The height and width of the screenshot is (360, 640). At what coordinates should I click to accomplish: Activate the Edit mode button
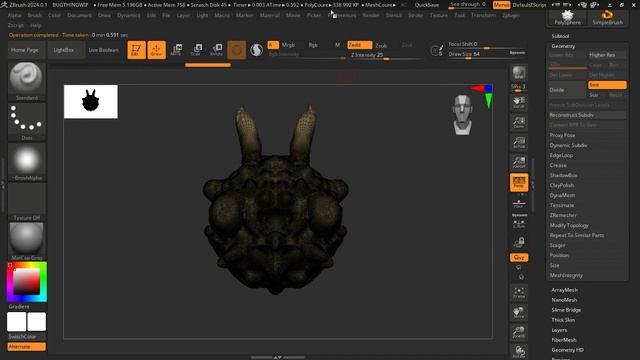pos(136,50)
